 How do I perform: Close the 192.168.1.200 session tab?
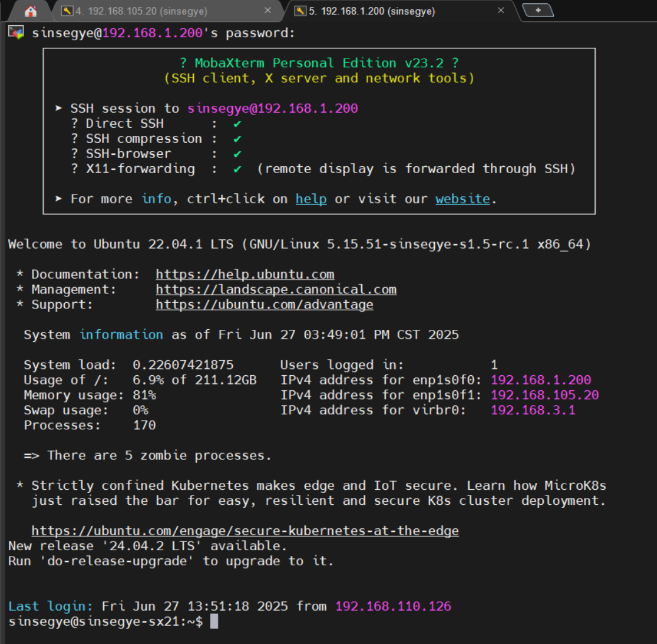501,11
